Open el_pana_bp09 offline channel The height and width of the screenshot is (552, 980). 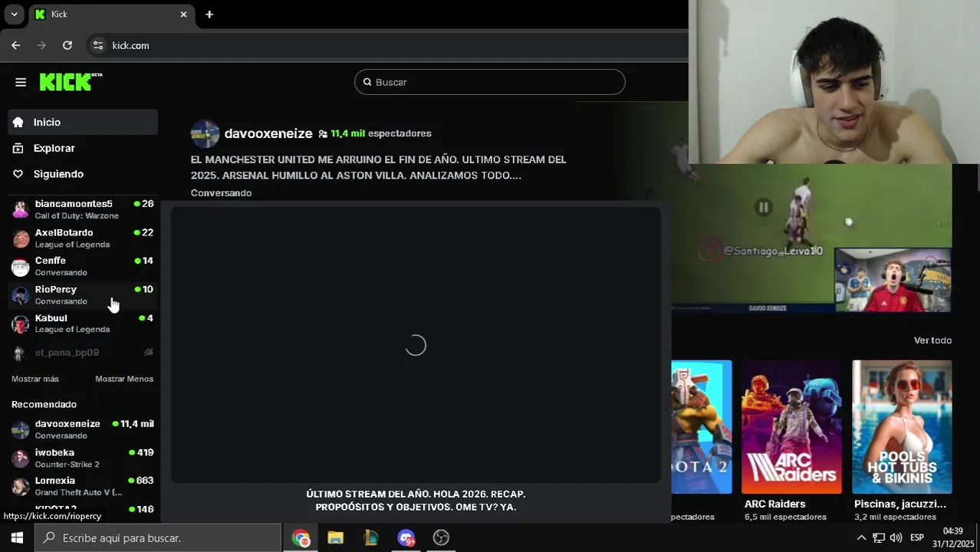coord(83,353)
